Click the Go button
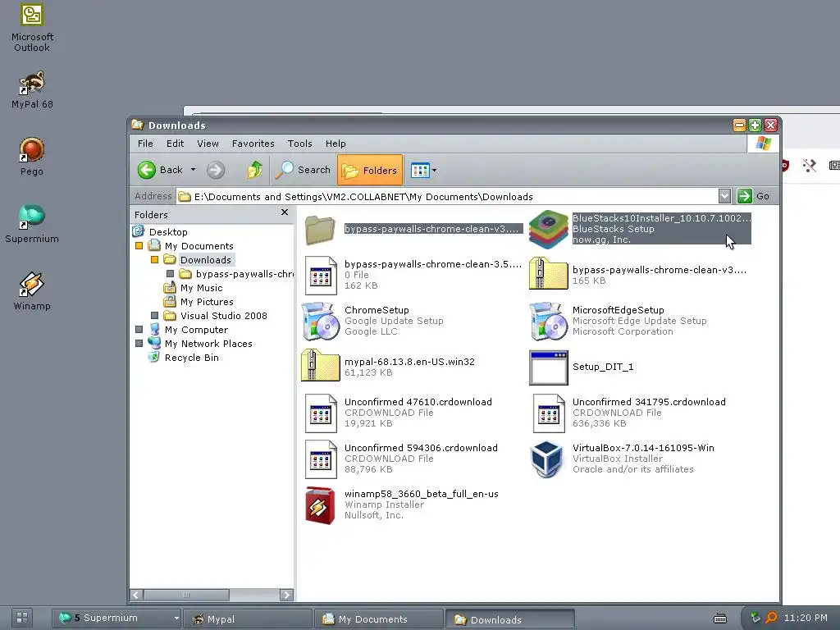 point(754,196)
